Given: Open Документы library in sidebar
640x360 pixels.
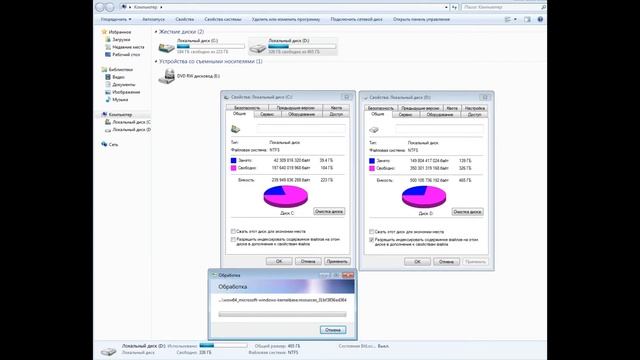Looking at the screenshot, I should click(x=123, y=84).
